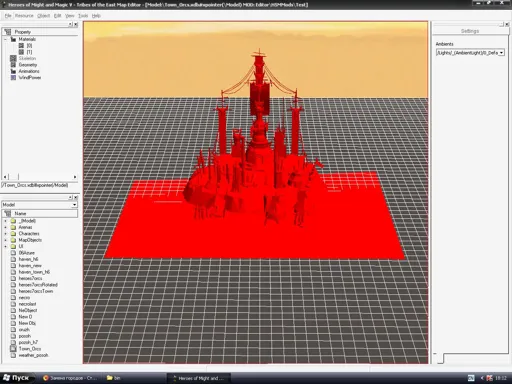Open the File menu
The width and height of the screenshot is (512, 384).
pos(8,16)
